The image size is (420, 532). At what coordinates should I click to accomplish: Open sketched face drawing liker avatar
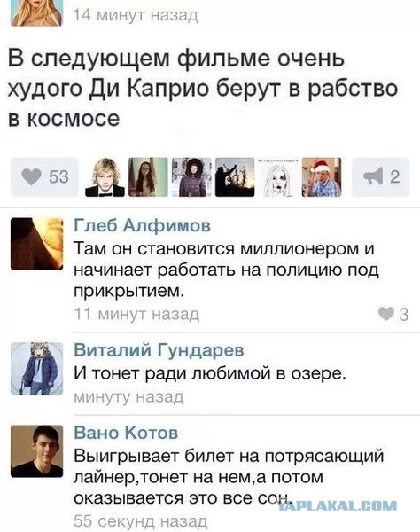[x=278, y=177]
